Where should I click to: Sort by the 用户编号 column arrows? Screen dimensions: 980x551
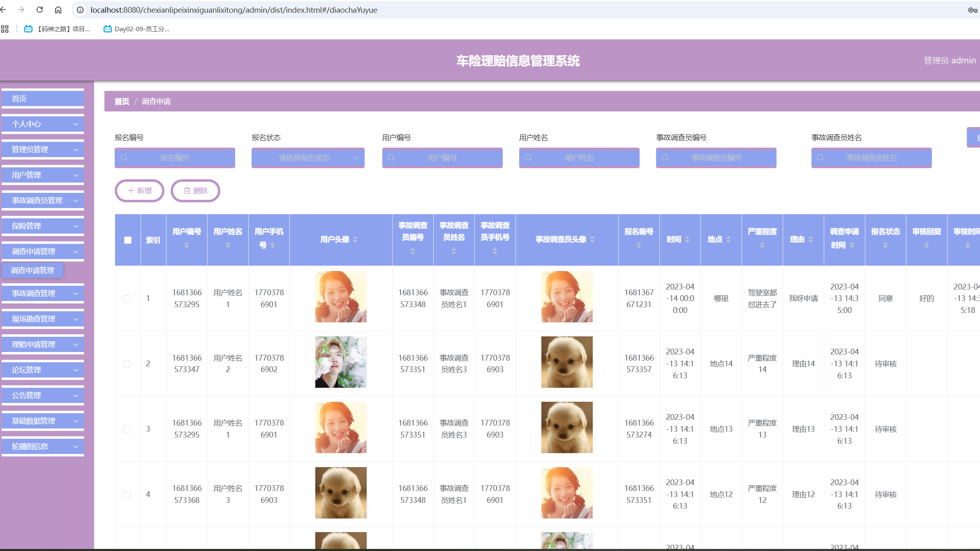187,245
